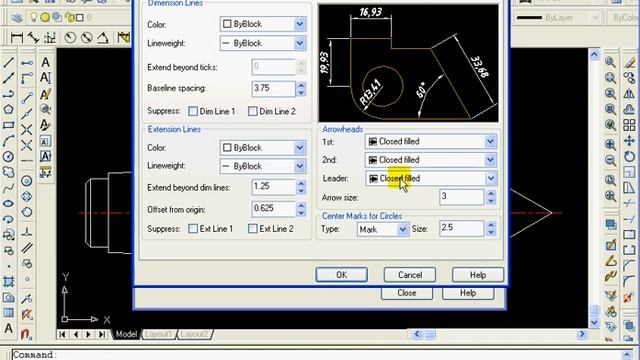Select the Polygon draw tool
Viewport: 640px width, 360px height.
(8, 109)
